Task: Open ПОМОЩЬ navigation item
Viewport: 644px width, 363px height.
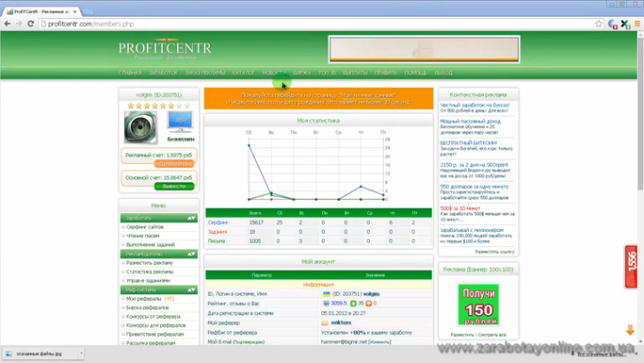Action: [x=416, y=73]
